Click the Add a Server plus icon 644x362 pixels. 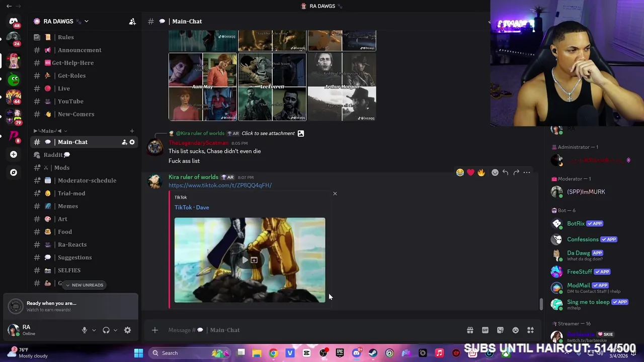coord(14,154)
